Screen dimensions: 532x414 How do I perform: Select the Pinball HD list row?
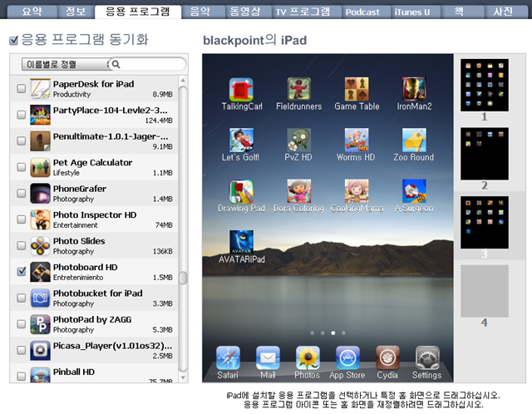[94, 373]
